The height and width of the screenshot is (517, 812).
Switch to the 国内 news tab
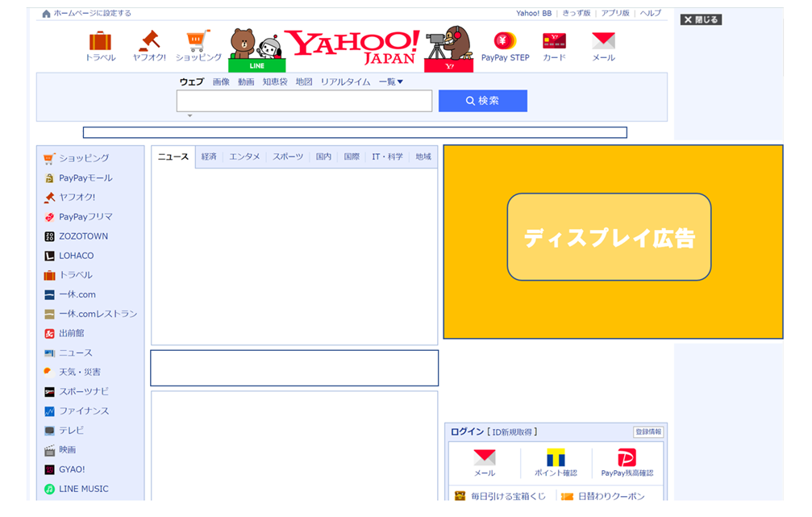[x=323, y=156]
